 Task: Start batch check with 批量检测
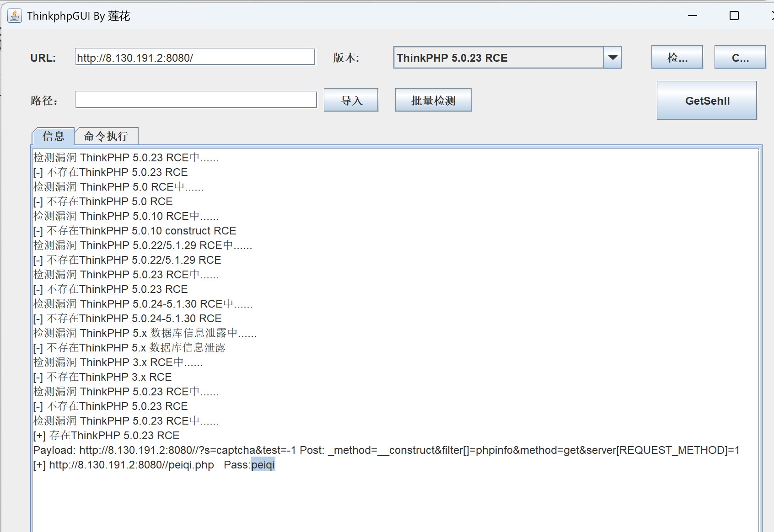(433, 100)
